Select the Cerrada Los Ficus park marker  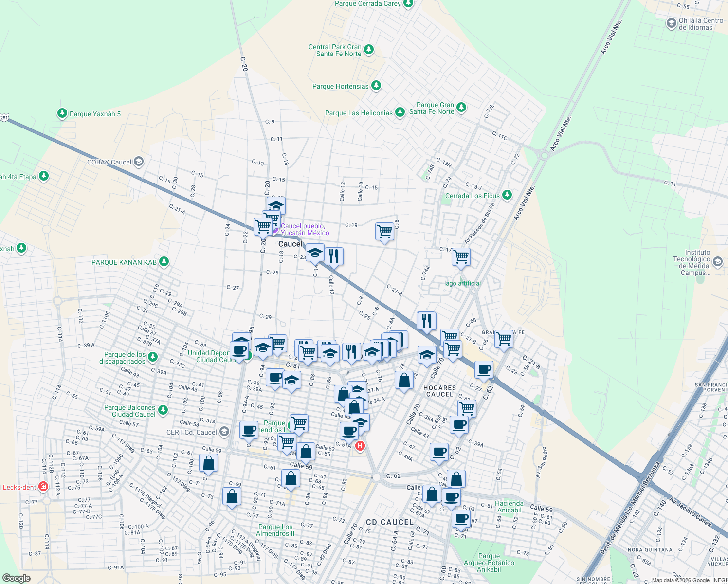pos(507,195)
